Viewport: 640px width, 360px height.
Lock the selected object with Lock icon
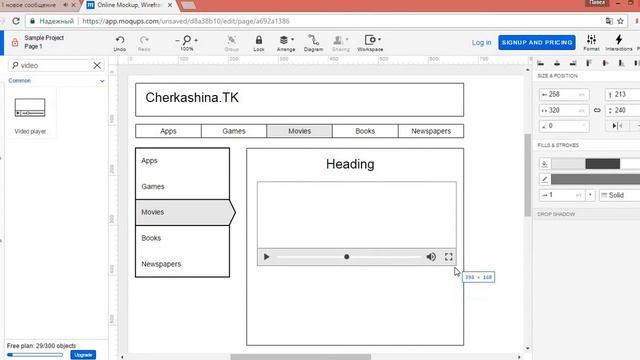point(259,40)
